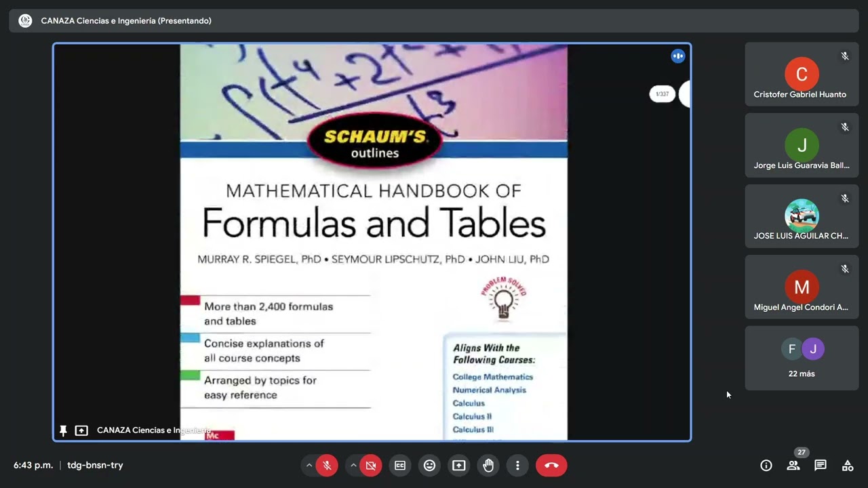Click the present screen button
Screen dimensions: 868x488
point(459,466)
